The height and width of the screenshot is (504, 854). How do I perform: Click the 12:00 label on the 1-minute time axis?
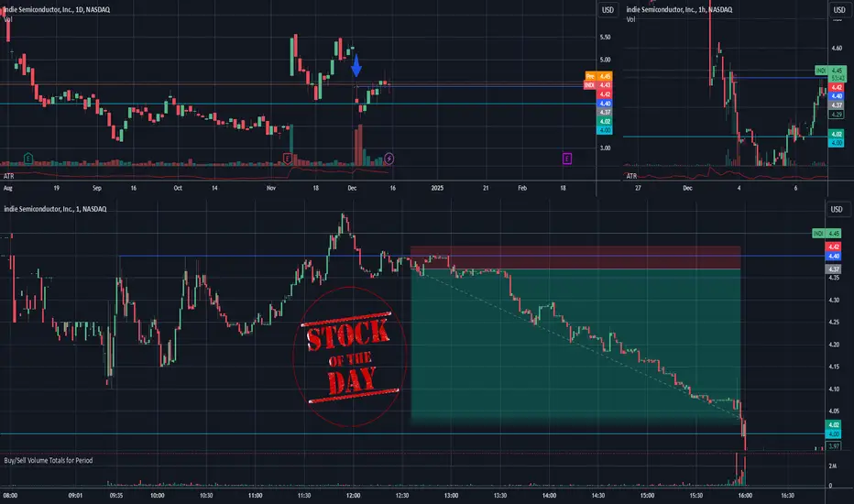coord(353,495)
